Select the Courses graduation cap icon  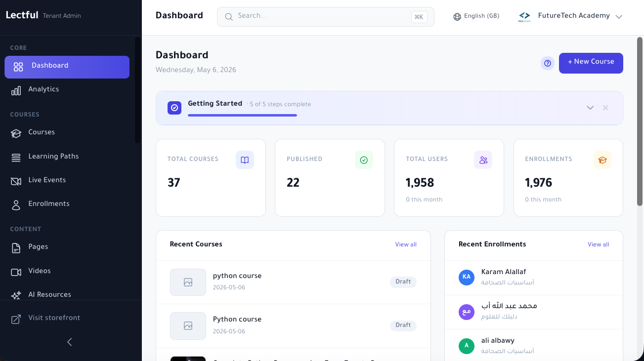pos(16,133)
